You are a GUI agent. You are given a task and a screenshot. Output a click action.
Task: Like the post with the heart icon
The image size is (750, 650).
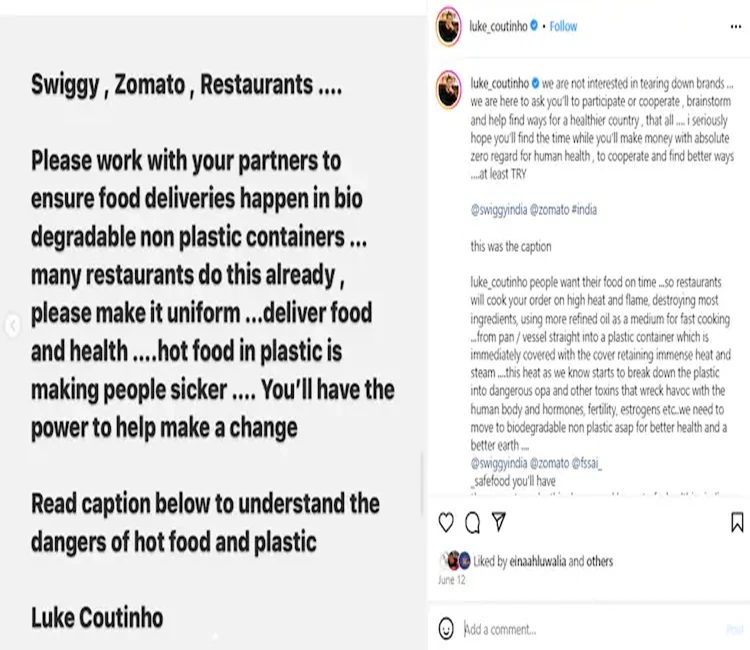pyautogui.click(x=446, y=522)
